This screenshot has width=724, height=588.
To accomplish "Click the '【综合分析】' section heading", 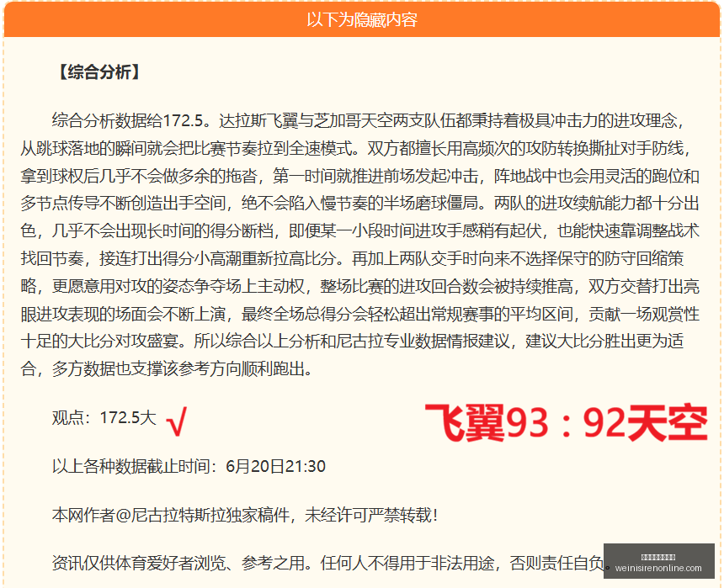I will tap(99, 72).
